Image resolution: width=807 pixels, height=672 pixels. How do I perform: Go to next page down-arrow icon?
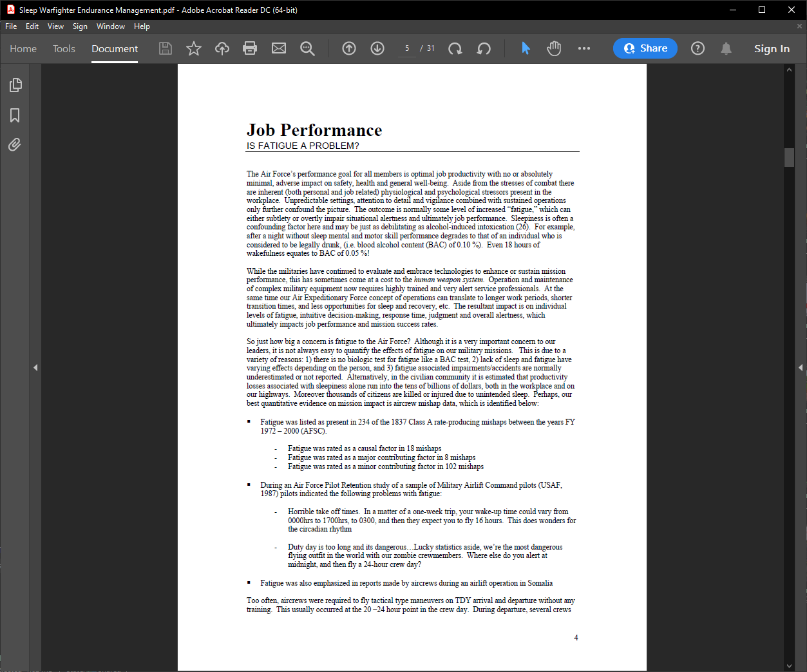point(377,48)
